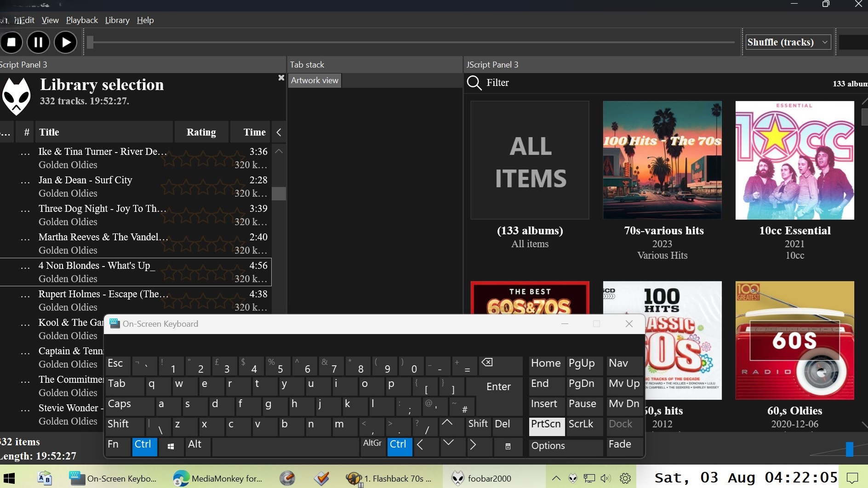This screenshot has height=488, width=868.
Task: Open the ALL ITEMS album tile
Action: (530, 160)
